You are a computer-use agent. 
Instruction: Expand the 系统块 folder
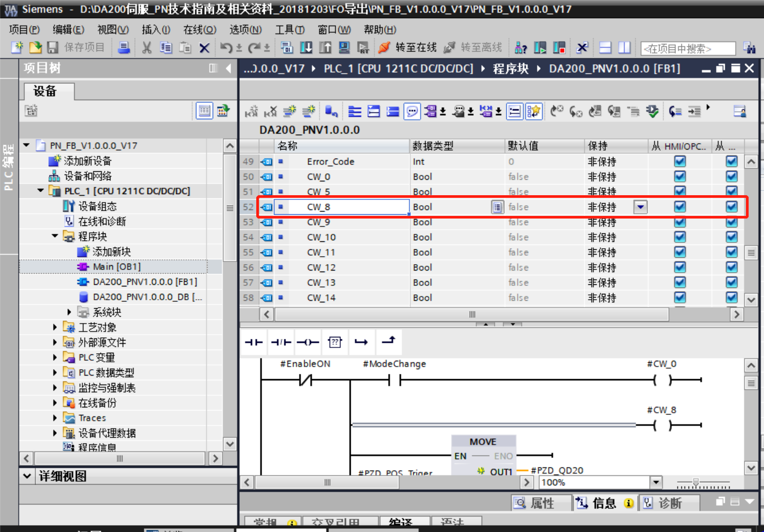pyautogui.click(x=69, y=312)
